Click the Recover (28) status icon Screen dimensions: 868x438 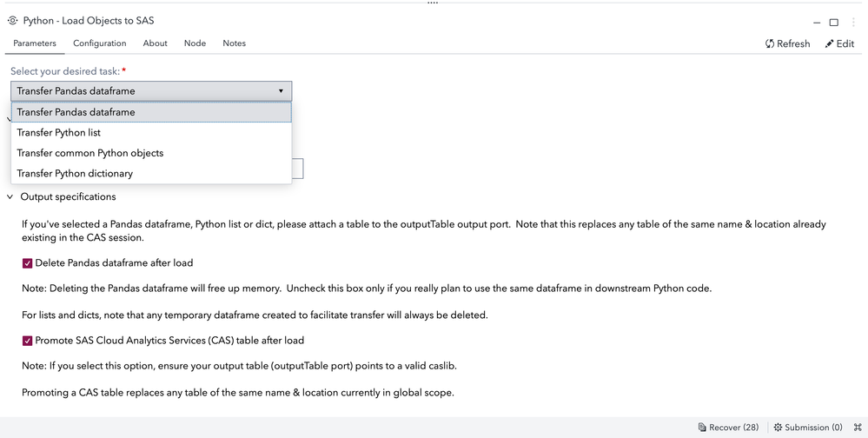pos(702,428)
